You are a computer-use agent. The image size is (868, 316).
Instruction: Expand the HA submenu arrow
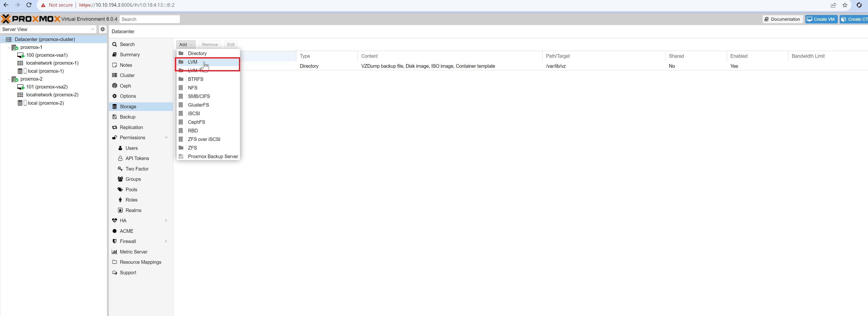pyautogui.click(x=166, y=221)
